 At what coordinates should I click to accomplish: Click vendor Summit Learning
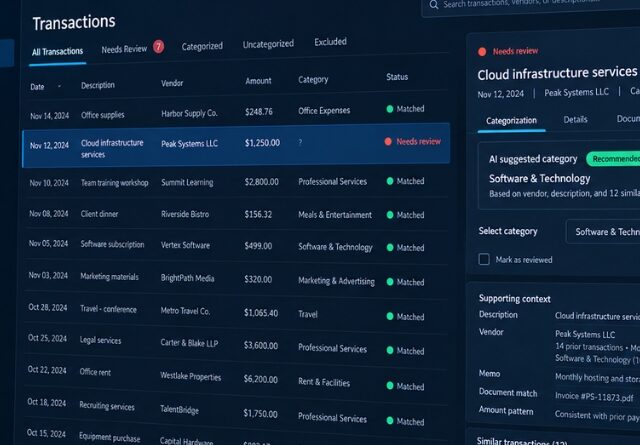(x=187, y=182)
